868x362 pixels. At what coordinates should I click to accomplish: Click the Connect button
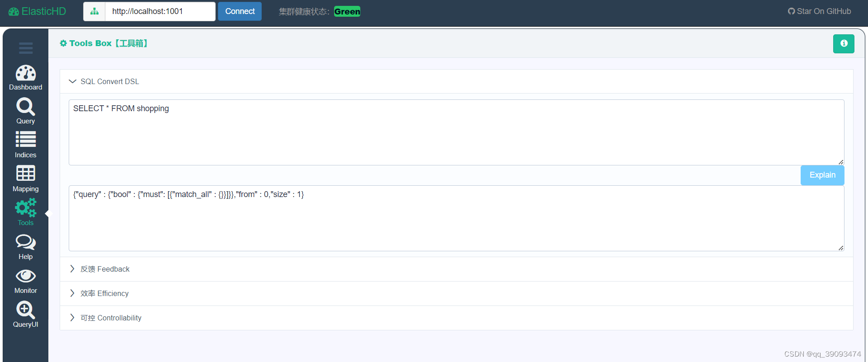pos(240,11)
